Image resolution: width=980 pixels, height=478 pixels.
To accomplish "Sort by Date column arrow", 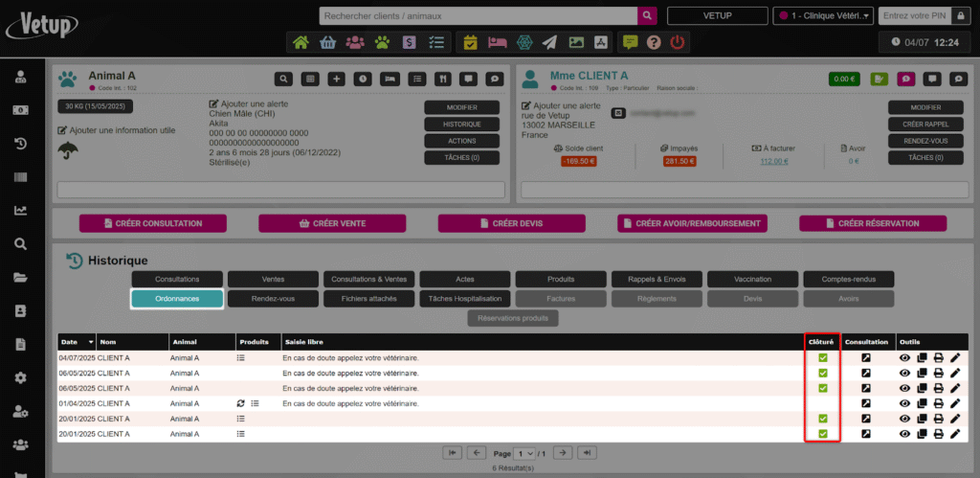I will pyautogui.click(x=92, y=342).
